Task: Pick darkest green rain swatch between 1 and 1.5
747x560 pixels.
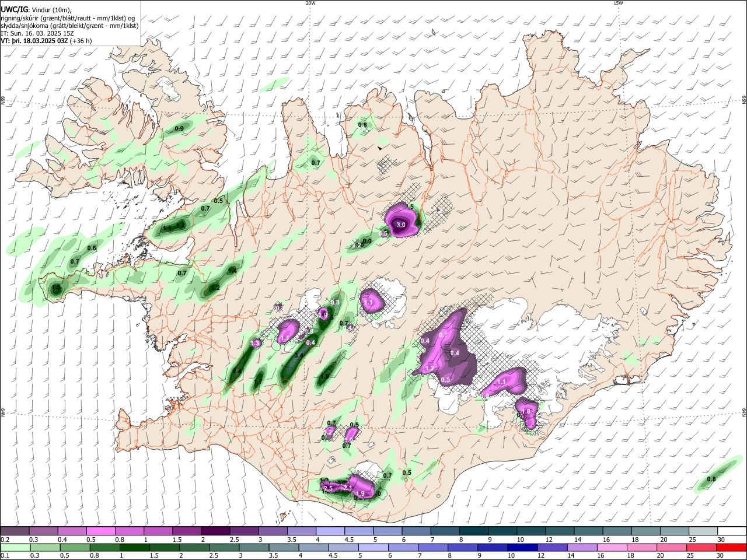Action: 135,547
